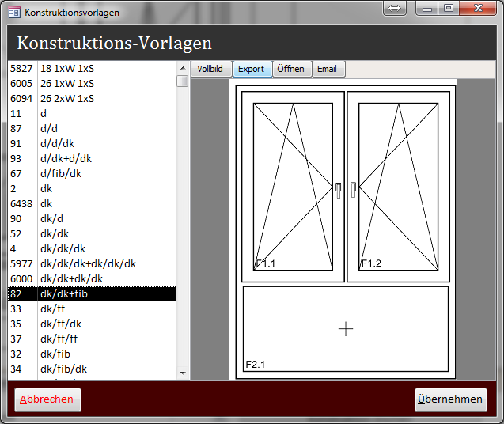Select template 6438 'dk'

click(x=92, y=204)
